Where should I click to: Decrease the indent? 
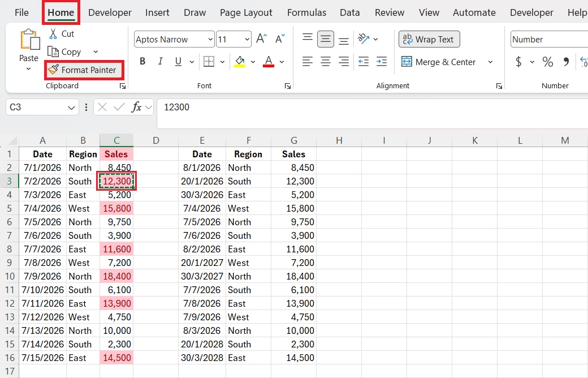364,61
